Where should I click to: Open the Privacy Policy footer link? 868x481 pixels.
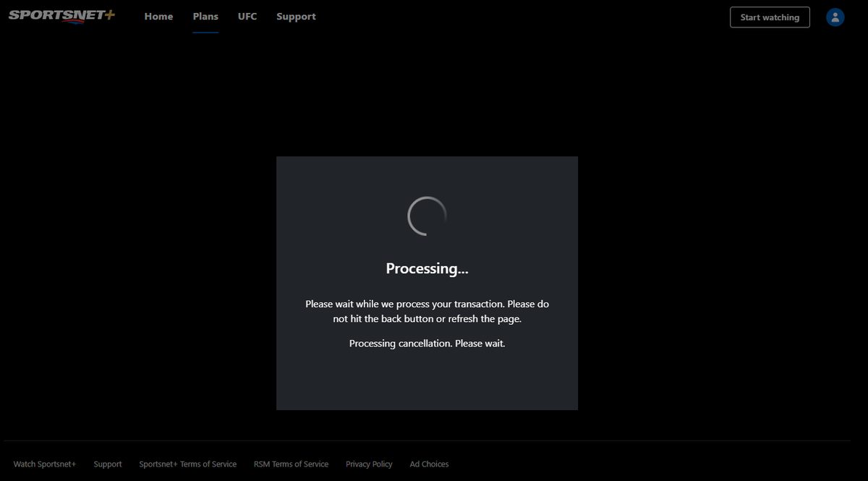tap(369, 464)
